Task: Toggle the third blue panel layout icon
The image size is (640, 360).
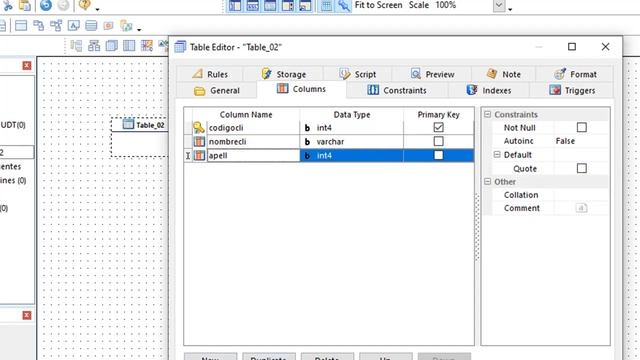Action: pos(270,5)
